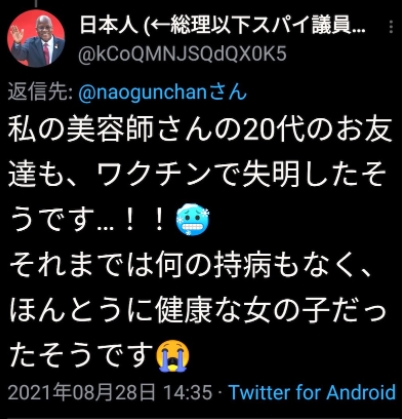Open the tweet's three-dot more options menu

(x=392, y=27)
